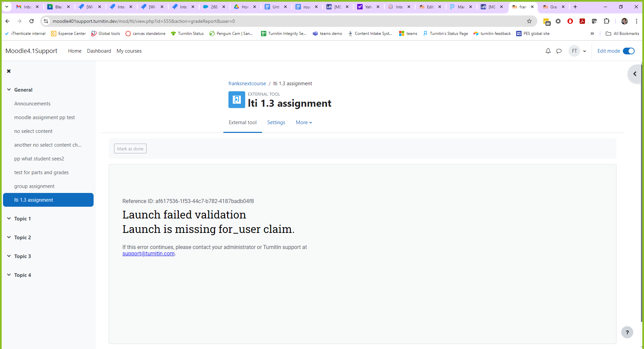Screen dimensions: 644x349
Task: Open the canvas standalone bookmark
Action: pos(145,34)
